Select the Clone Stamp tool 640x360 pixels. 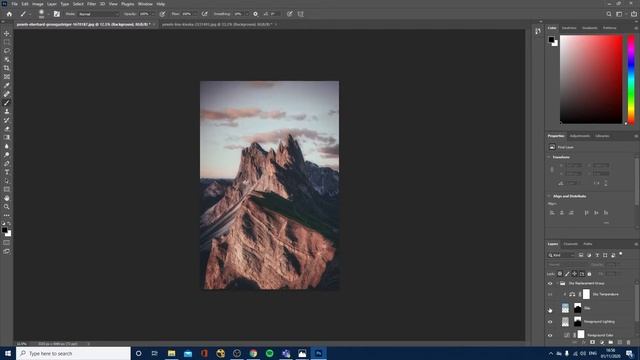7,111
